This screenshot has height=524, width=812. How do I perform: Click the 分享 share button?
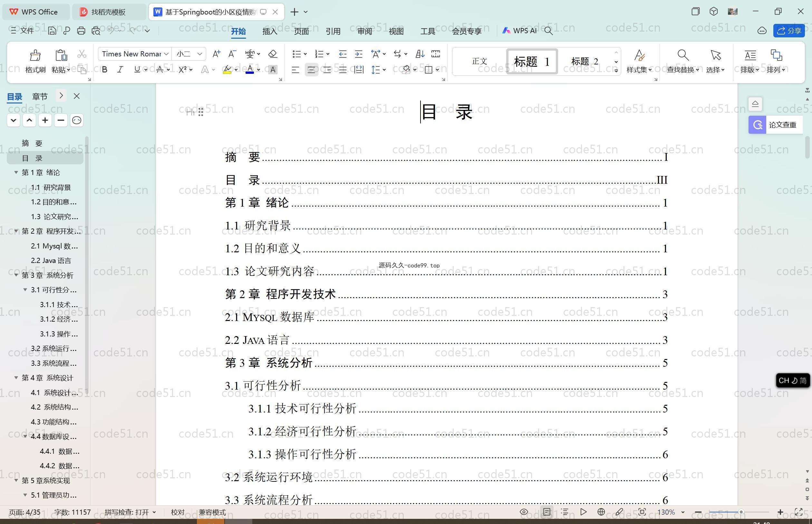coord(789,31)
